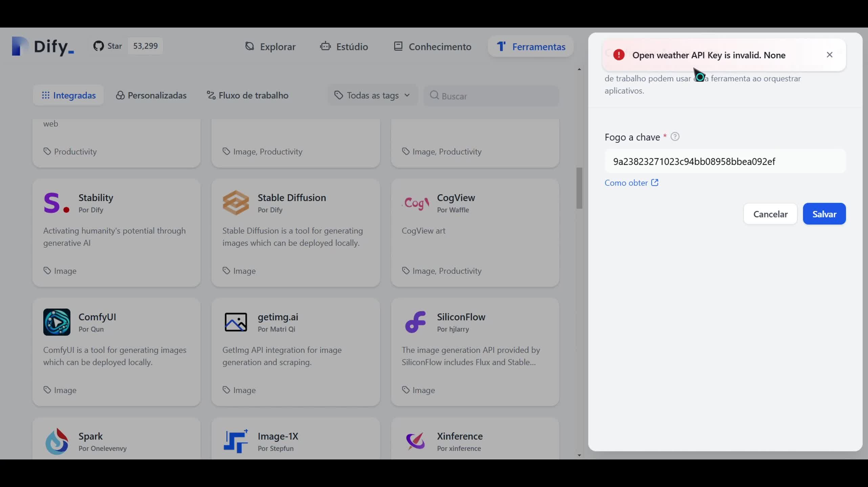Click the help icon beside Fogo a chave
The height and width of the screenshot is (487, 868).
point(675,137)
